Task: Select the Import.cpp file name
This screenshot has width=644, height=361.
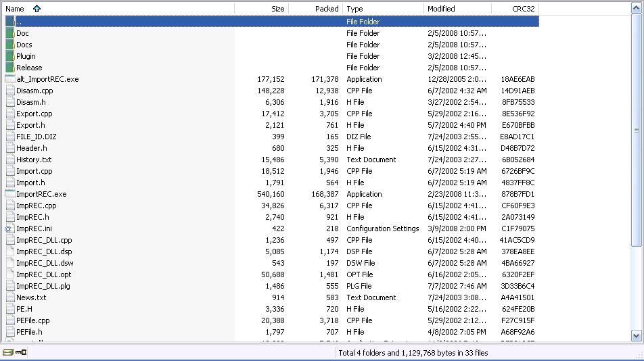Action: point(34,171)
